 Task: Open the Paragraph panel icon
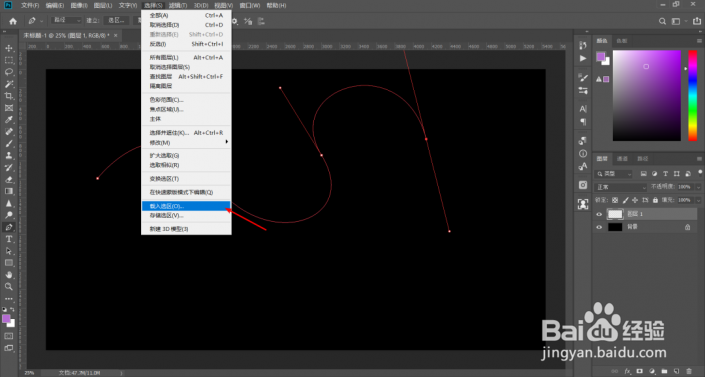pos(583,122)
